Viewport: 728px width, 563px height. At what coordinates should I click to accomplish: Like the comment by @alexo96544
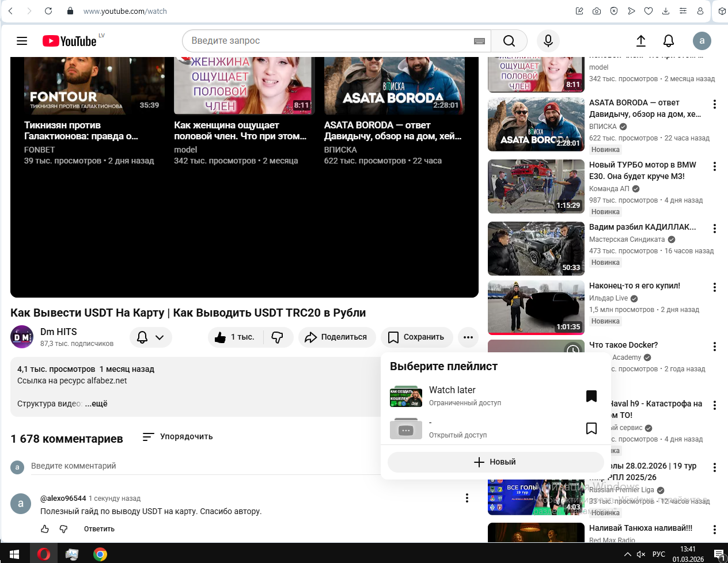[x=45, y=528]
